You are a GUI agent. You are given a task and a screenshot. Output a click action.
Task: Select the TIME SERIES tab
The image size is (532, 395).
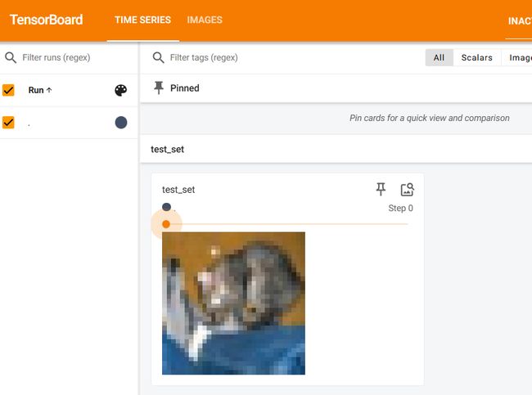143,20
